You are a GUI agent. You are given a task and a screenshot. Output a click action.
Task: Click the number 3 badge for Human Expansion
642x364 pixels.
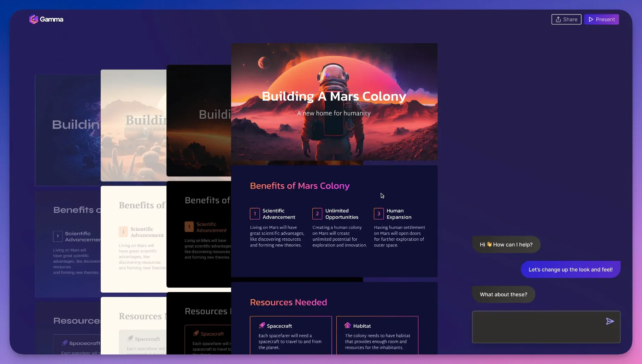tap(378, 214)
